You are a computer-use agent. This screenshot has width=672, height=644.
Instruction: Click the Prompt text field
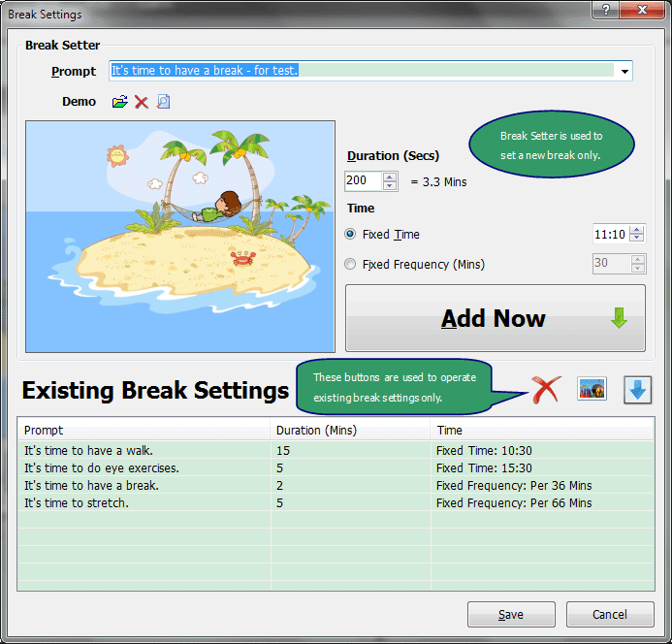pyautogui.click(x=362, y=71)
